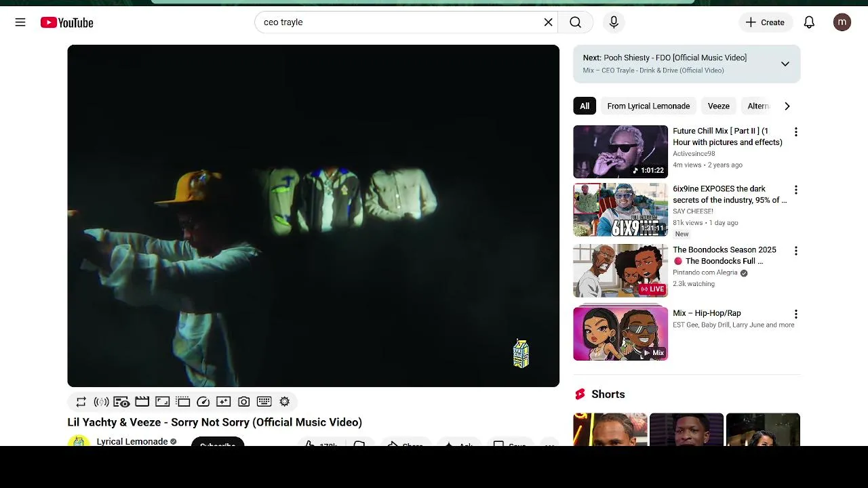Open 'The Boondocks Season 2025' title
This screenshot has height=488, width=868.
pos(724,256)
